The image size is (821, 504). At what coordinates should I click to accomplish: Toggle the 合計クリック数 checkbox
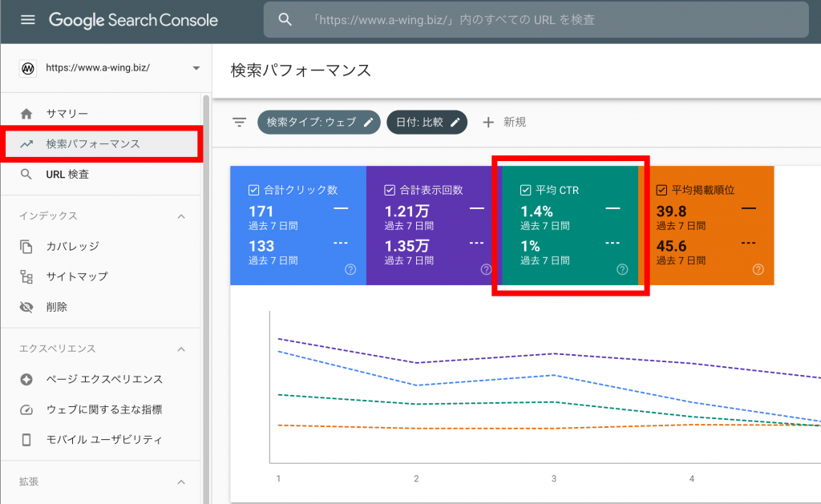(x=253, y=190)
